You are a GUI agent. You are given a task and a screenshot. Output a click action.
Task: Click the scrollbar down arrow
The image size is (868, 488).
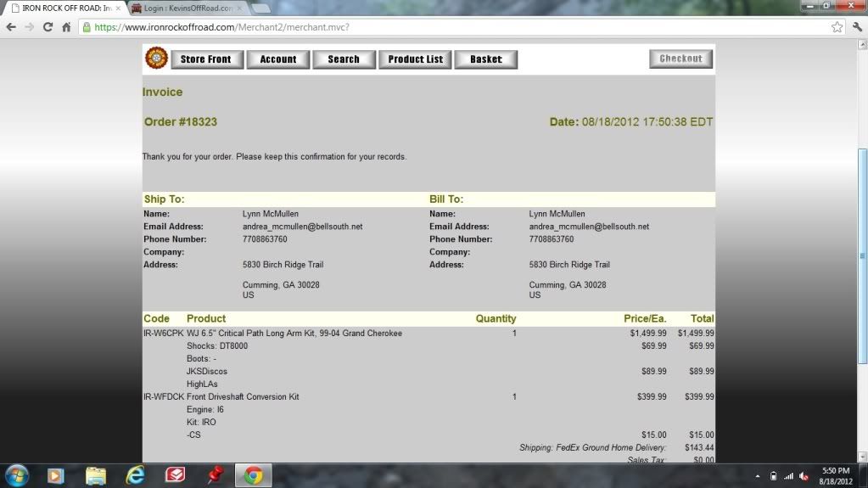click(x=862, y=457)
